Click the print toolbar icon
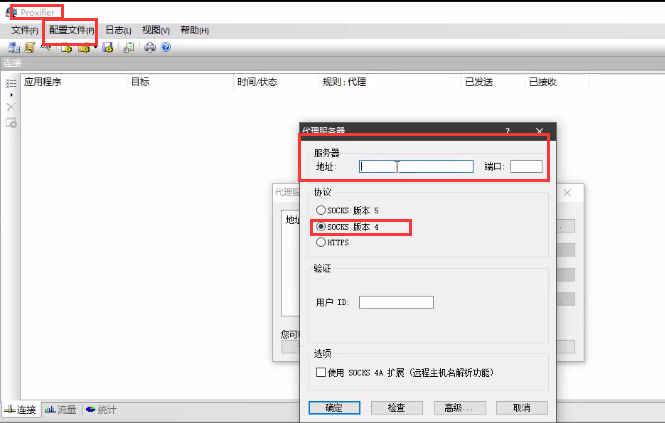Viewport: 665px width, 423px height. tap(149, 47)
